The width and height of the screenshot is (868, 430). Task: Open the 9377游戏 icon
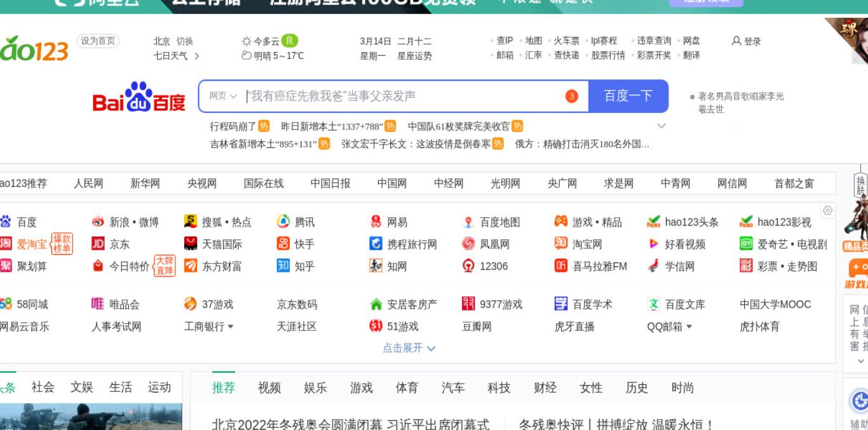coord(469,304)
